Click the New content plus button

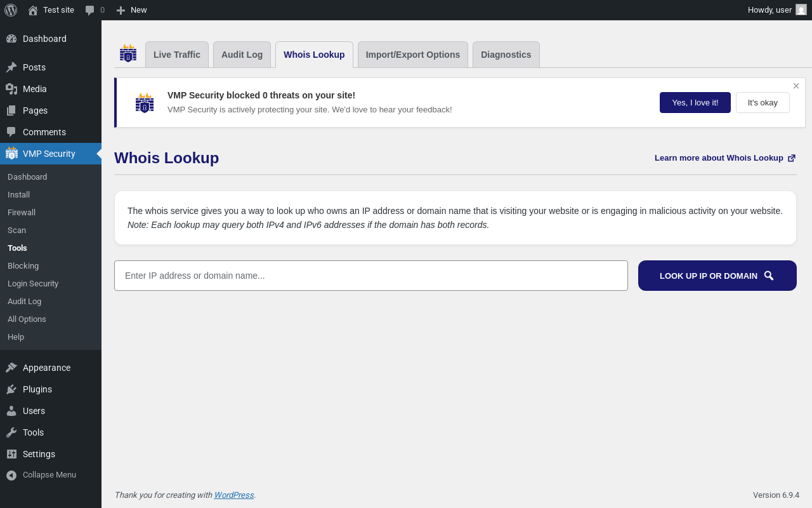point(131,10)
